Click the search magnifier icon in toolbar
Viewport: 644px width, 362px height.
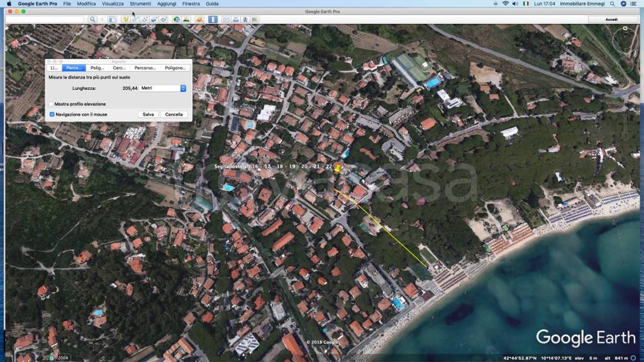coord(92,19)
